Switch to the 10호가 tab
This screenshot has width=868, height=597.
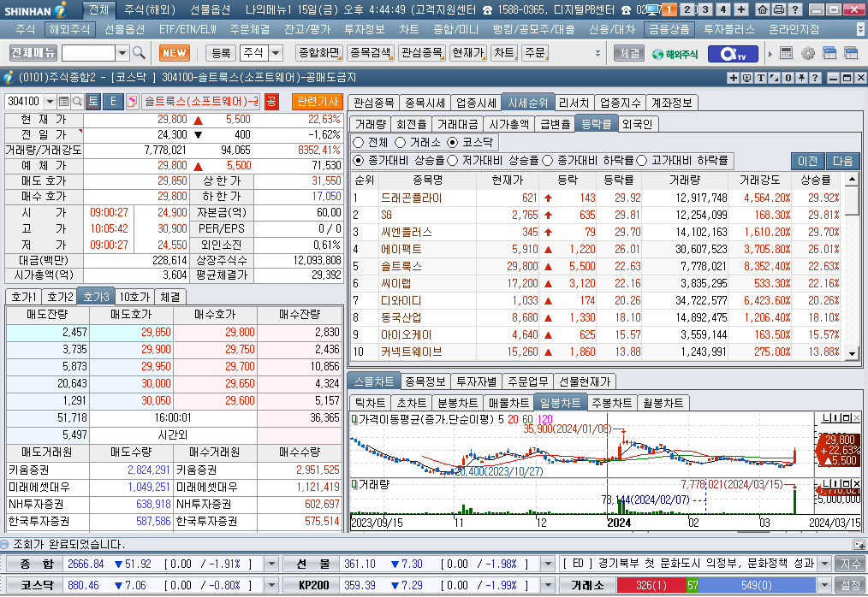click(x=134, y=297)
